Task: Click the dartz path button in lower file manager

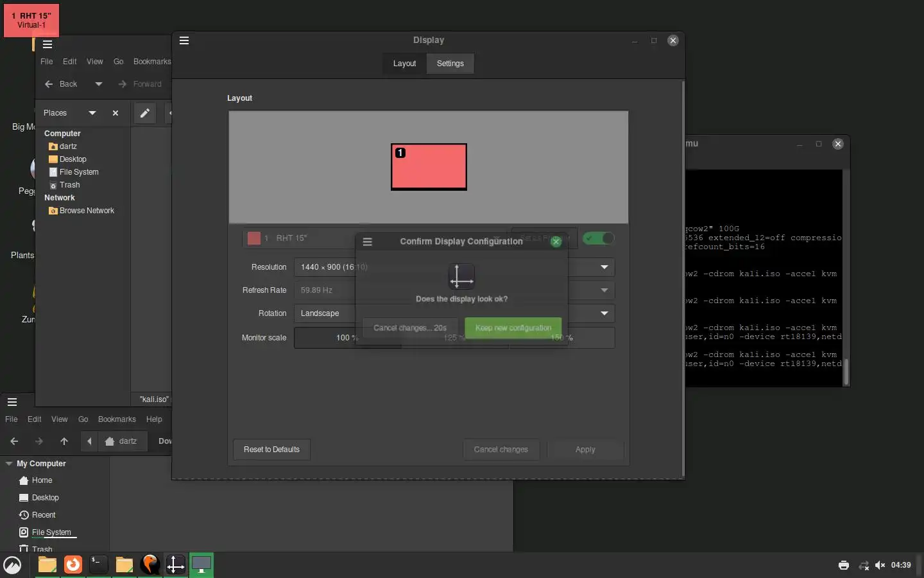Action: [122, 441]
